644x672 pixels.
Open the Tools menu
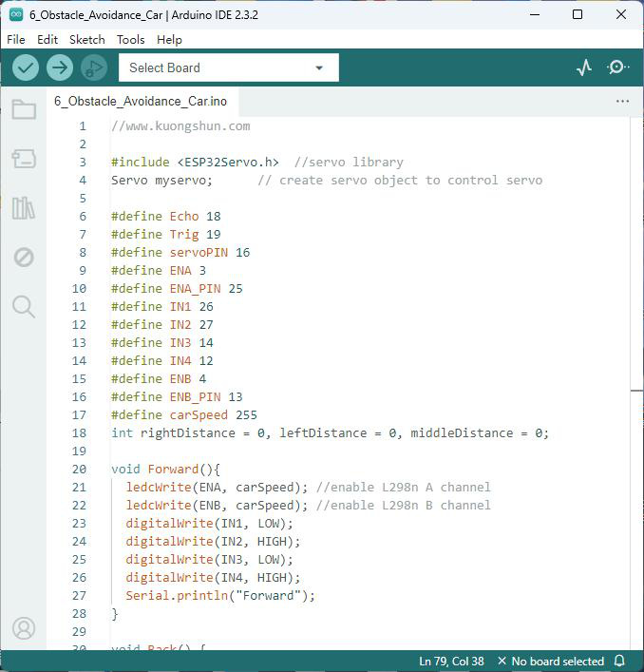(130, 40)
